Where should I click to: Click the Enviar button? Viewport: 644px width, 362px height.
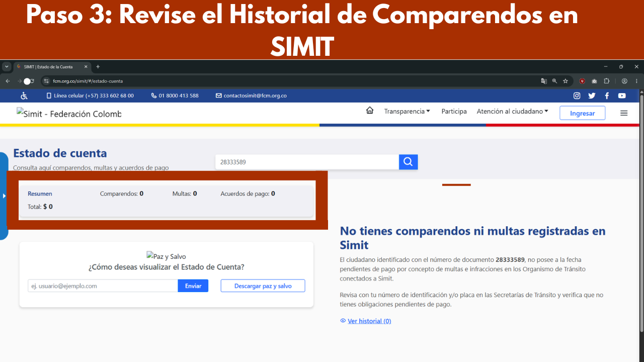coord(193,286)
